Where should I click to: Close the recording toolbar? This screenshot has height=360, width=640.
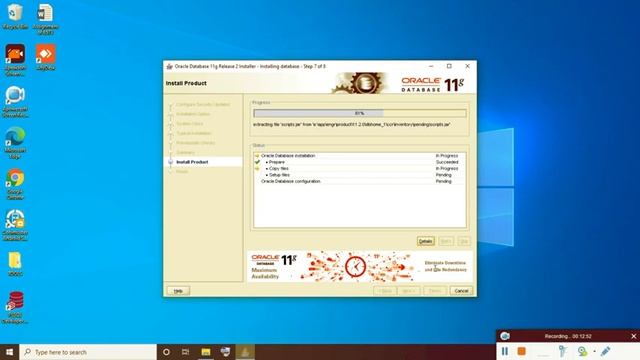point(633,336)
